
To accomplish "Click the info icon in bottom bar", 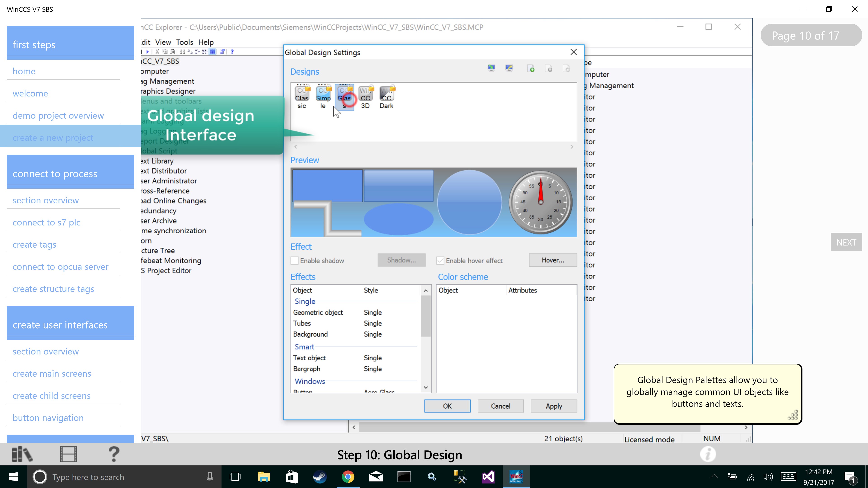I will [x=708, y=454].
